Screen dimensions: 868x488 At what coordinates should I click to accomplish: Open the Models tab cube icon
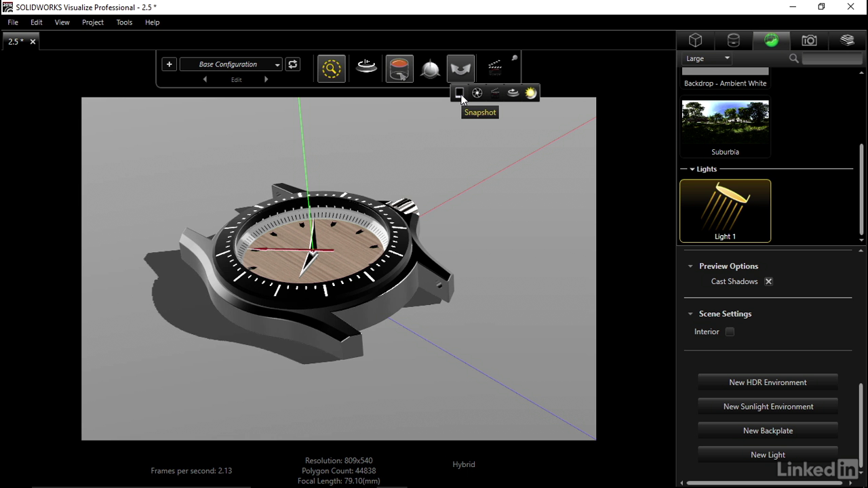(x=695, y=41)
